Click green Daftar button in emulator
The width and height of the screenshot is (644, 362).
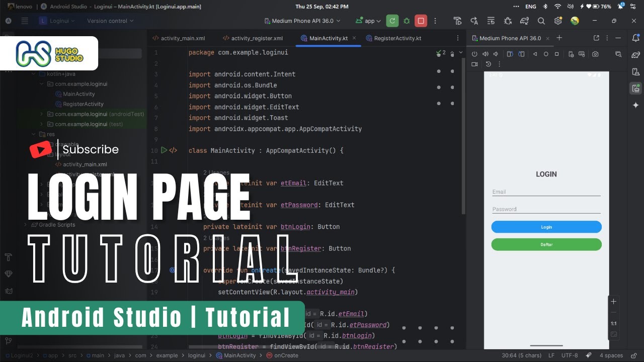pyautogui.click(x=546, y=244)
